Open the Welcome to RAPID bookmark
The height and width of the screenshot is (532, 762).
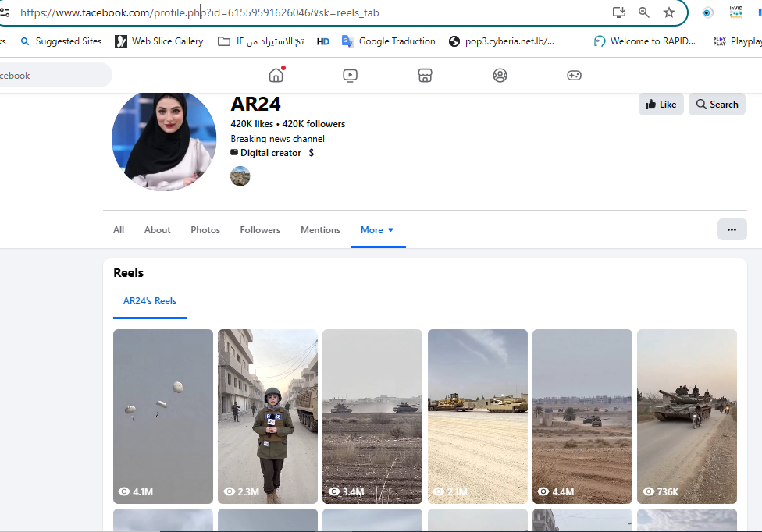coord(645,41)
